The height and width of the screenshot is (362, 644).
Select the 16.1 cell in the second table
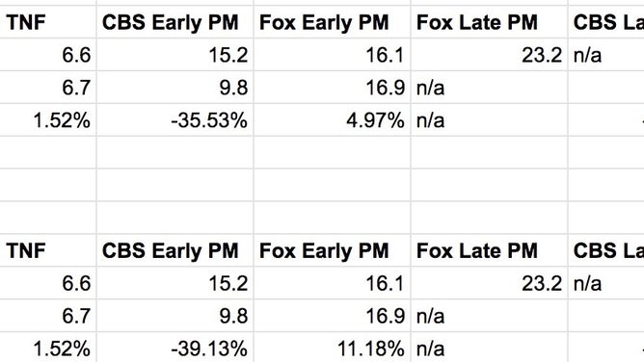[333, 283]
